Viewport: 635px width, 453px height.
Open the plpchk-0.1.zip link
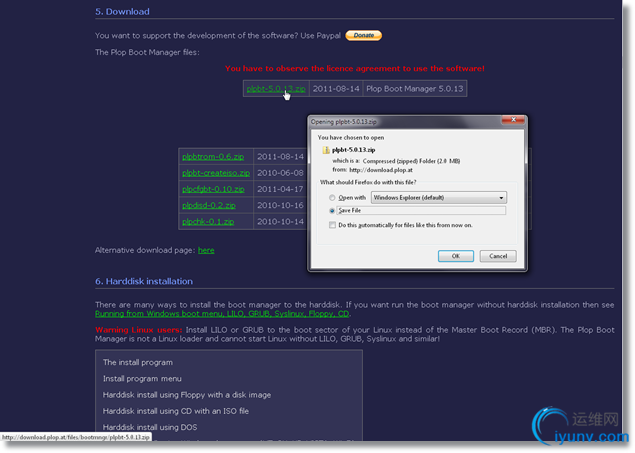click(208, 221)
